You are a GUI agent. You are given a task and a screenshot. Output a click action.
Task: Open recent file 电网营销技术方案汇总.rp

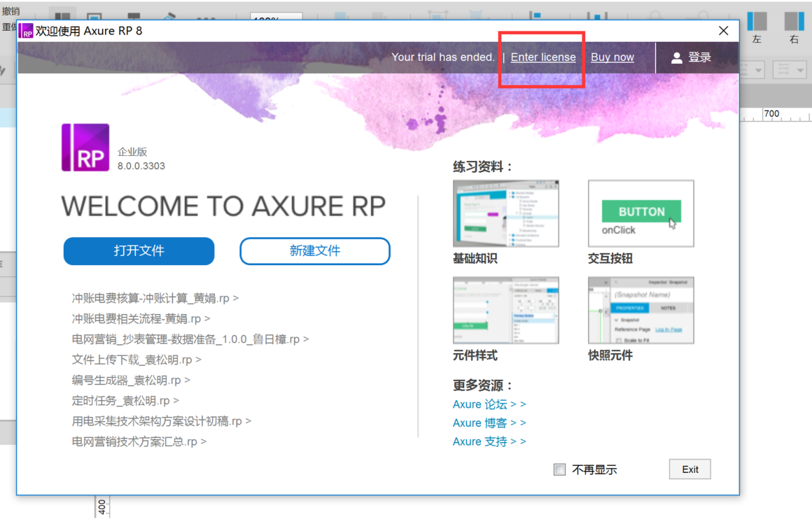click(x=139, y=441)
